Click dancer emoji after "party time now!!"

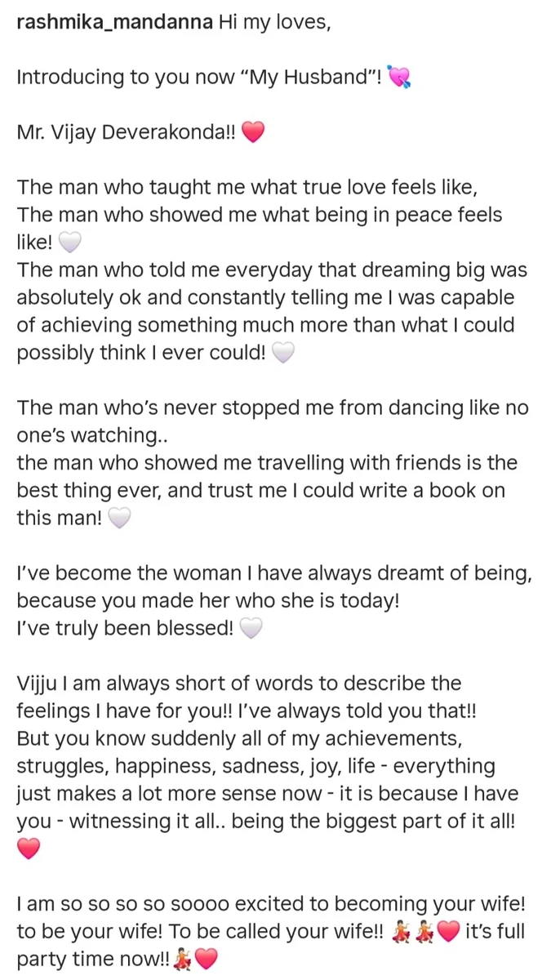pyautogui.click(x=182, y=960)
